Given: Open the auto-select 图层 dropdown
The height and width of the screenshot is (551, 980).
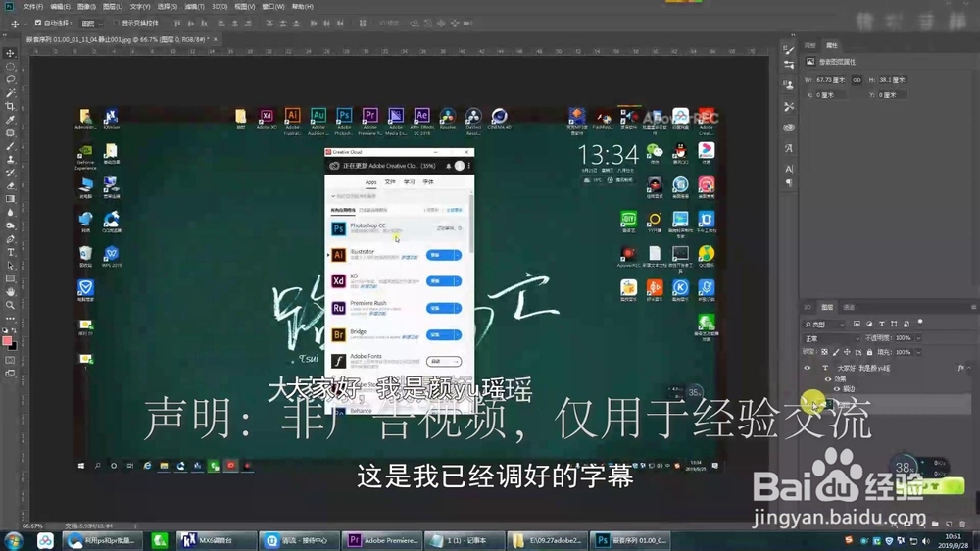Looking at the screenshot, I should [x=92, y=24].
